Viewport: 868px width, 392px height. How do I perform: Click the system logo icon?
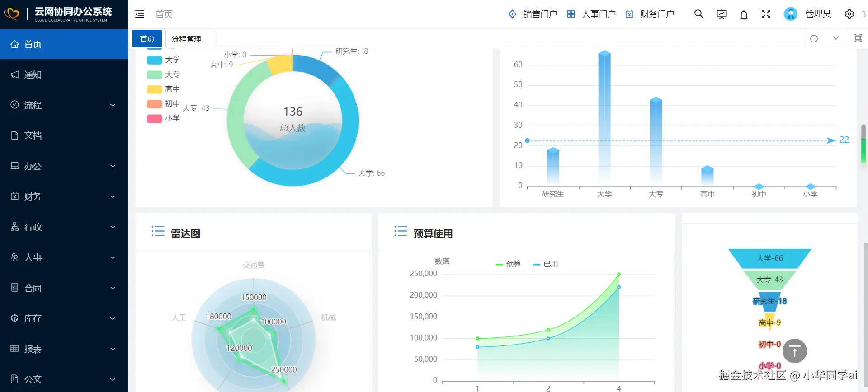click(x=12, y=14)
